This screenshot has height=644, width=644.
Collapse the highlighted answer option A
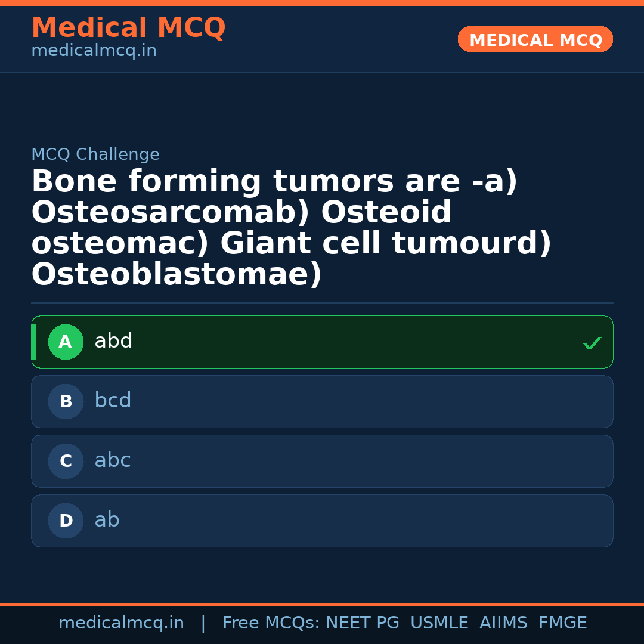(x=322, y=342)
